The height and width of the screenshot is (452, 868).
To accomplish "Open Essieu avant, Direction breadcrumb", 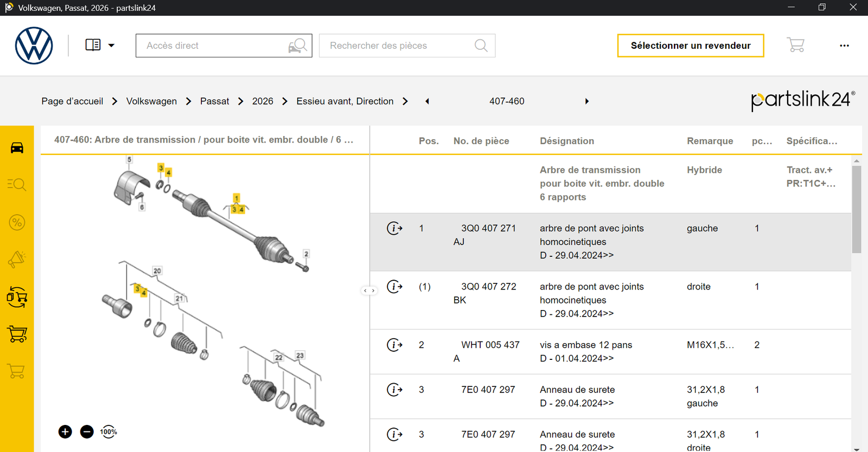I will (345, 101).
